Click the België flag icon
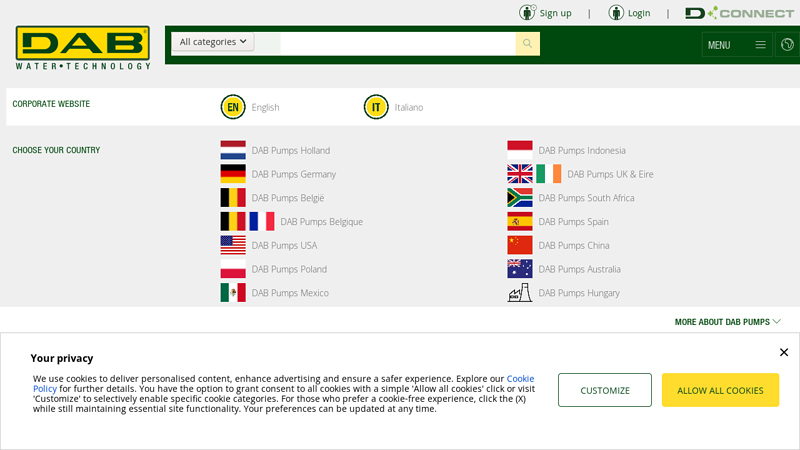Image resolution: width=800 pixels, height=450 pixels. coord(233,198)
